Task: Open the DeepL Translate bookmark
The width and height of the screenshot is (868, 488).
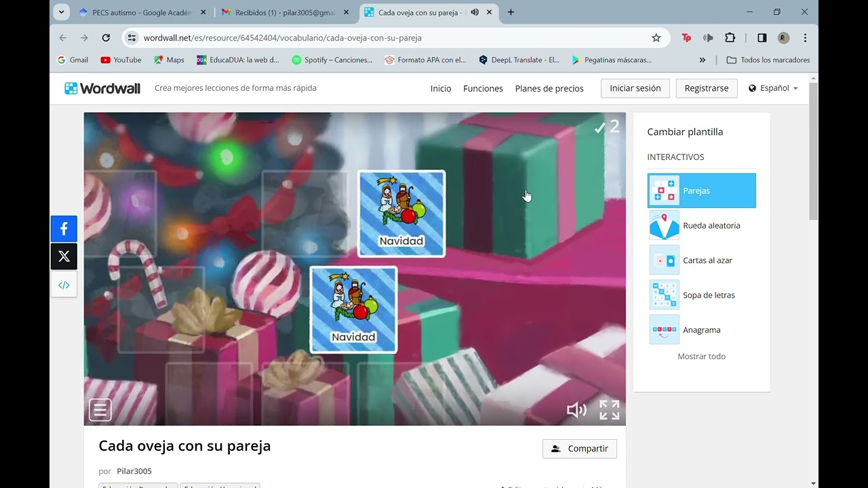Action: click(519, 60)
